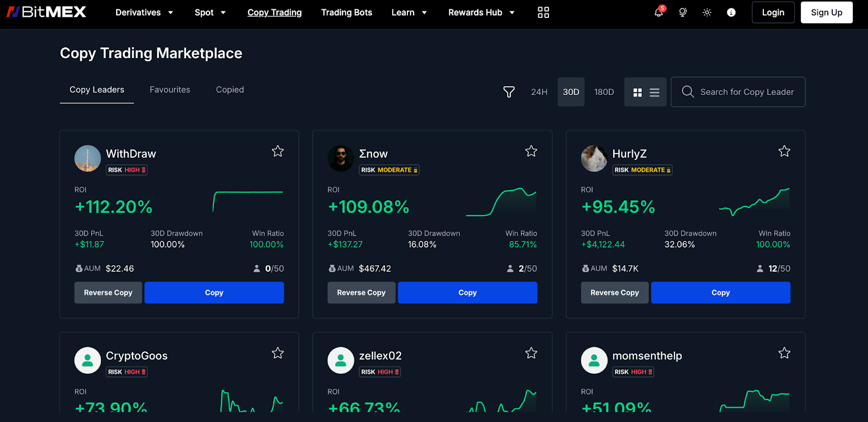Click HurlyZ AUM money bag icon
The image size is (868, 422).
tap(585, 268)
